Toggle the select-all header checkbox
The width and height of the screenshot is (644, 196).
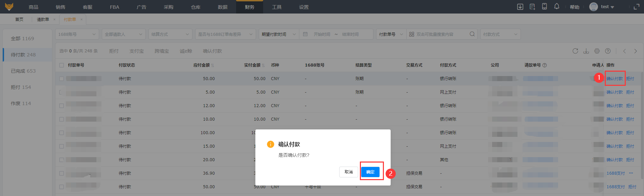click(x=62, y=65)
